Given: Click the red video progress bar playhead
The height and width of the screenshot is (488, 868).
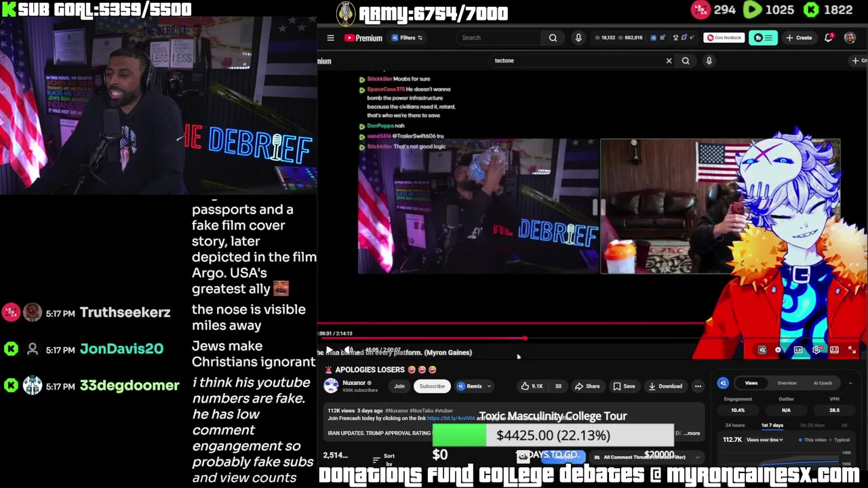Looking at the screenshot, I should pos(525,338).
